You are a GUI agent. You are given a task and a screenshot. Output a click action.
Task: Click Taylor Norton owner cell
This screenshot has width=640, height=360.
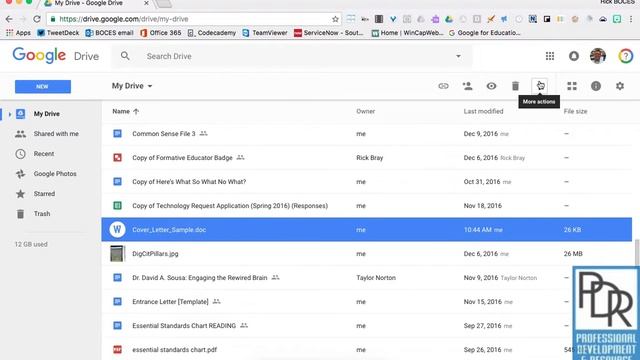376,278
